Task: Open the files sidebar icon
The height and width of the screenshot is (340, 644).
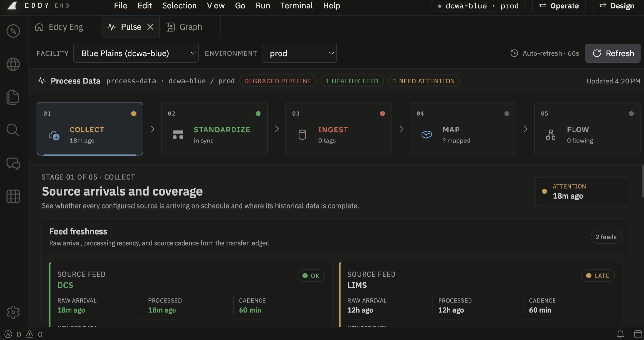Action: 13,97
